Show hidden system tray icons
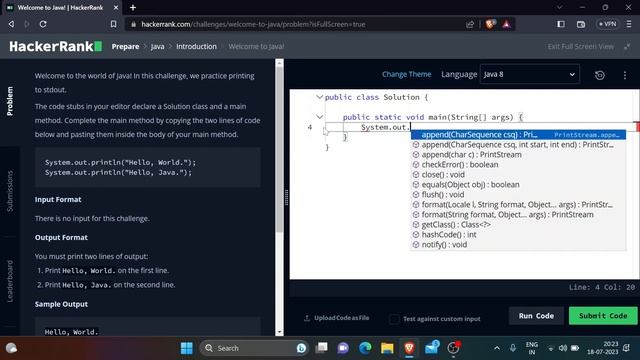Viewport: 640px width, 360px height. (497, 348)
